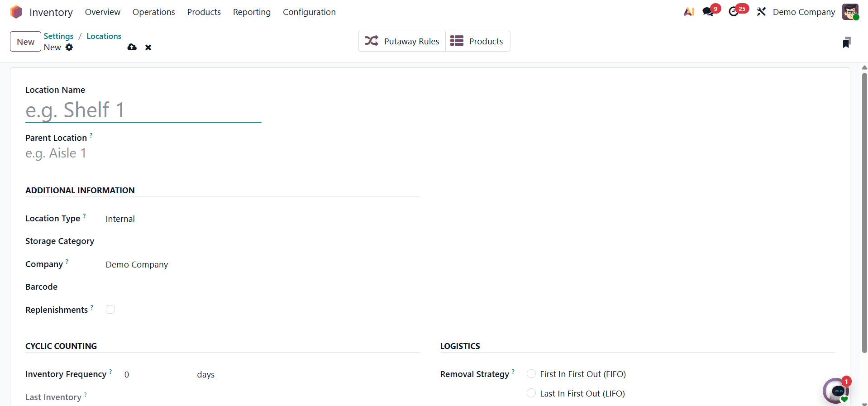Select First In First Out (FIFO) radio
Screen dimensions: 868x406
531,374
